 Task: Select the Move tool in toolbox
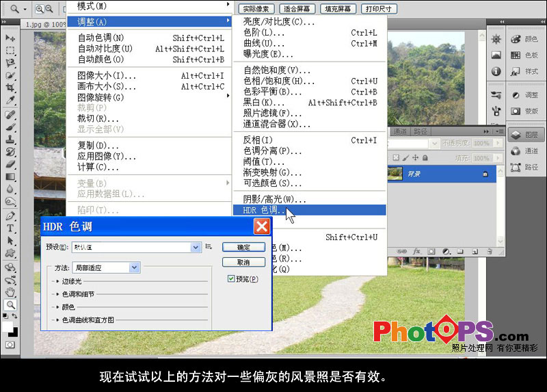pyautogui.click(x=10, y=38)
